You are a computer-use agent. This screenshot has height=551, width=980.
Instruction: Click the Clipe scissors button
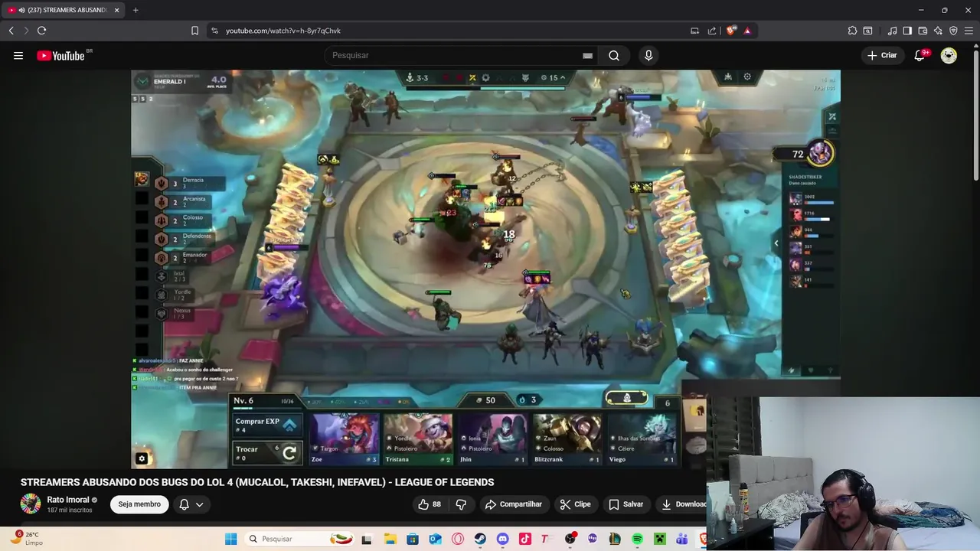pyautogui.click(x=575, y=504)
